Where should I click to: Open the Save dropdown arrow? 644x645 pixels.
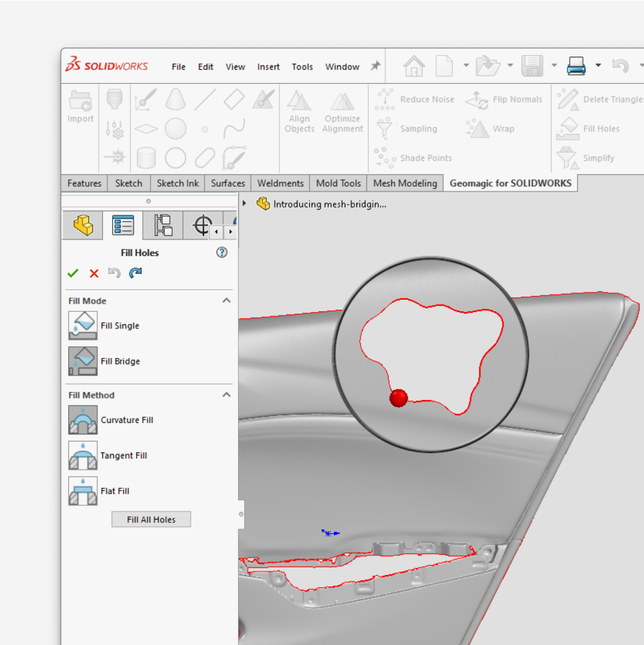click(x=554, y=65)
